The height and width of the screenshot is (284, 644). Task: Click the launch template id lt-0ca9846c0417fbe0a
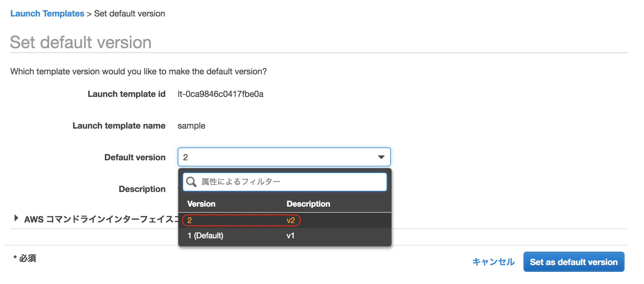[x=220, y=94]
